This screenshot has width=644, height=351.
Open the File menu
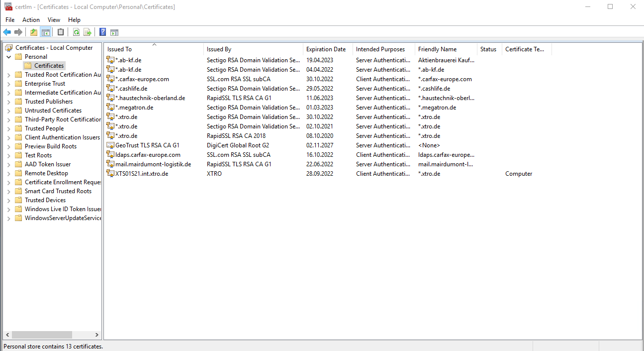(10, 20)
